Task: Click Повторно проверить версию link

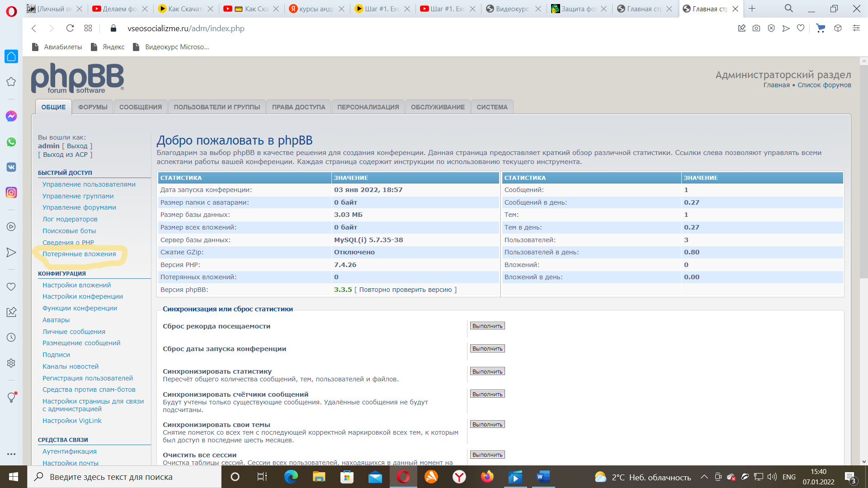Action: (406, 290)
